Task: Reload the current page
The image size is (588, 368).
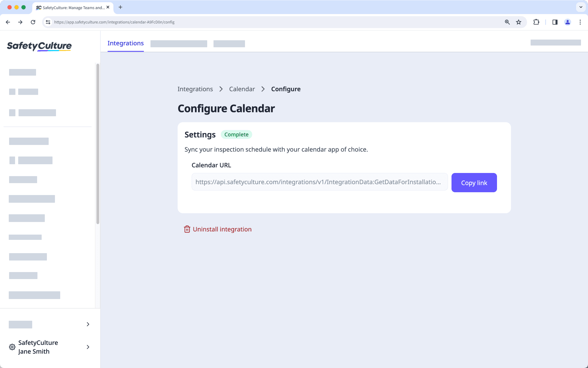Action: 33,22
